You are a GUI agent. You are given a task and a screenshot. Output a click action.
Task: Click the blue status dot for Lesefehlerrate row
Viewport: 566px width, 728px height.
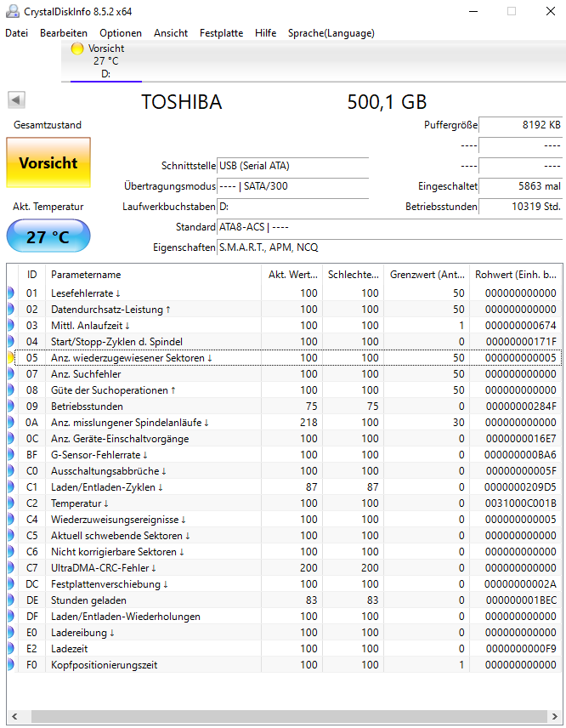[x=10, y=293]
